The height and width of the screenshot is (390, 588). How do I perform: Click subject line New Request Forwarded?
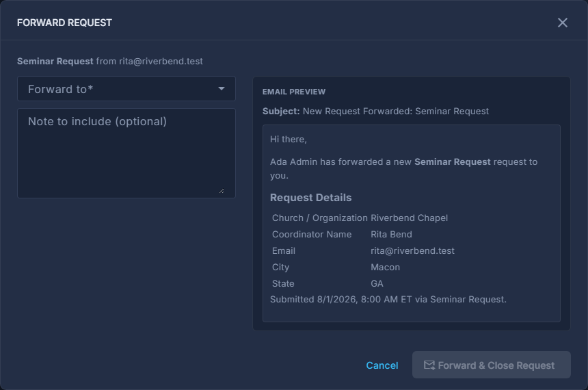pyautogui.click(x=375, y=111)
